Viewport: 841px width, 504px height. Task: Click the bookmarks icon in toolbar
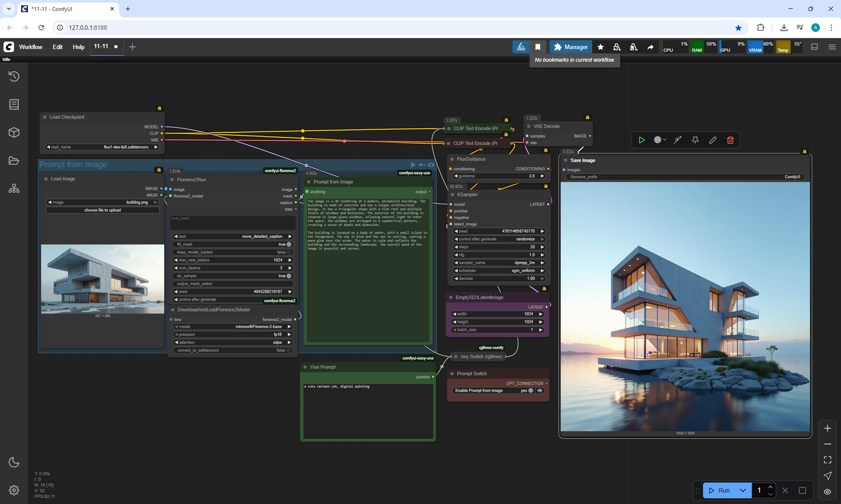tap(538, 47)
